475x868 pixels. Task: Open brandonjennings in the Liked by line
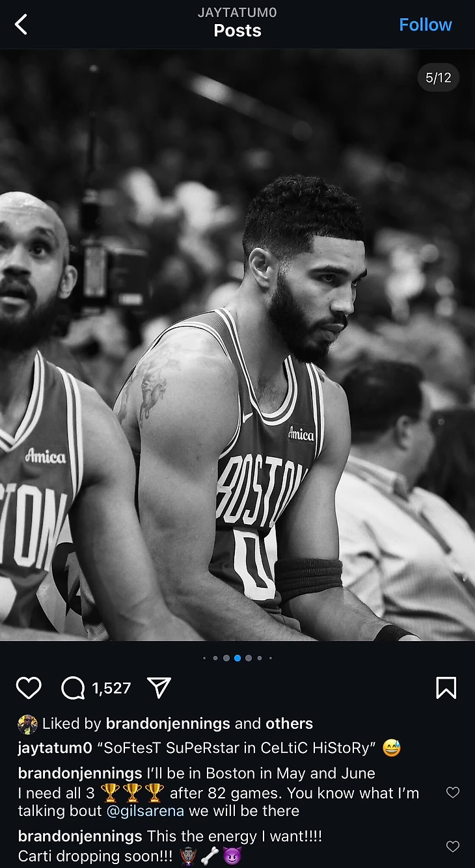coord(168,724)
